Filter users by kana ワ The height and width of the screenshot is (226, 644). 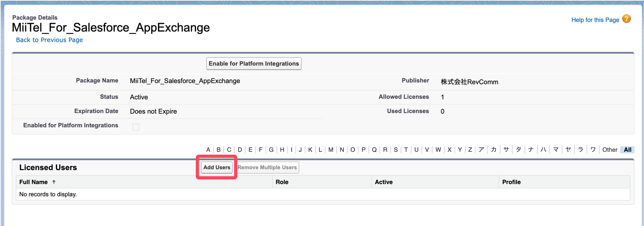coord(593,150)
